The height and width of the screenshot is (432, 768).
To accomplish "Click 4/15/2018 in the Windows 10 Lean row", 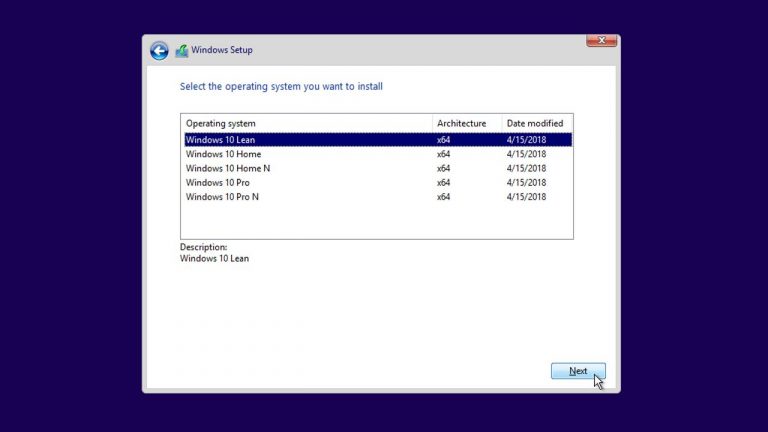I will 526,140.
